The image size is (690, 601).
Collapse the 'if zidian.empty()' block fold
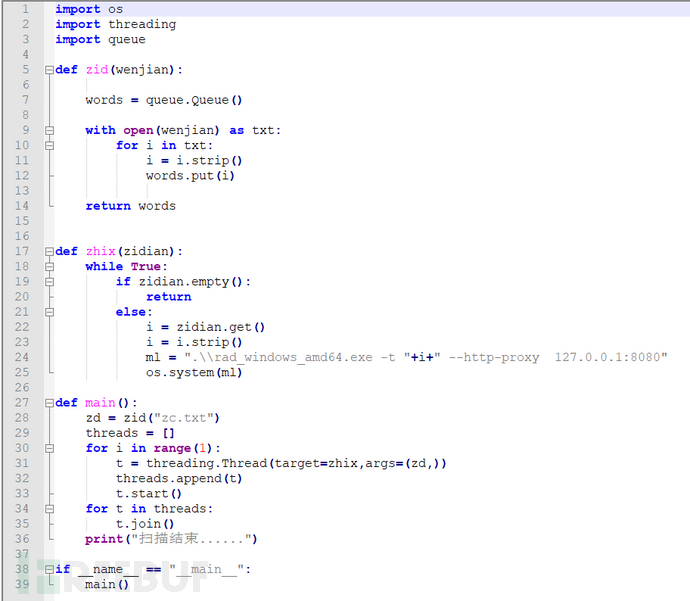click(x=49, y=282)
